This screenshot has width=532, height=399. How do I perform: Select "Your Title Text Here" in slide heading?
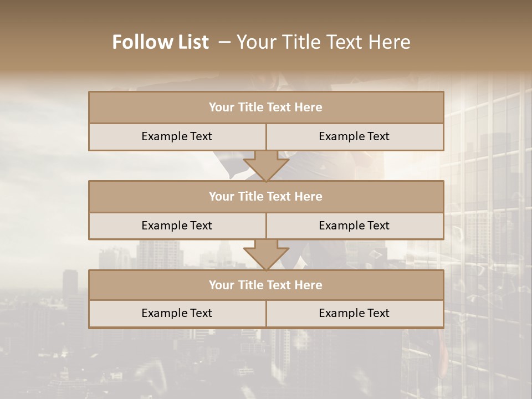[x=323, y=42]
